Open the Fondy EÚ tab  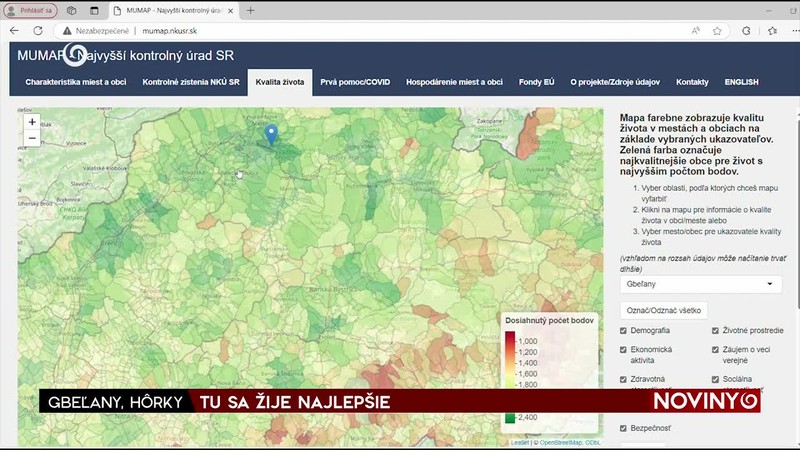536,82
